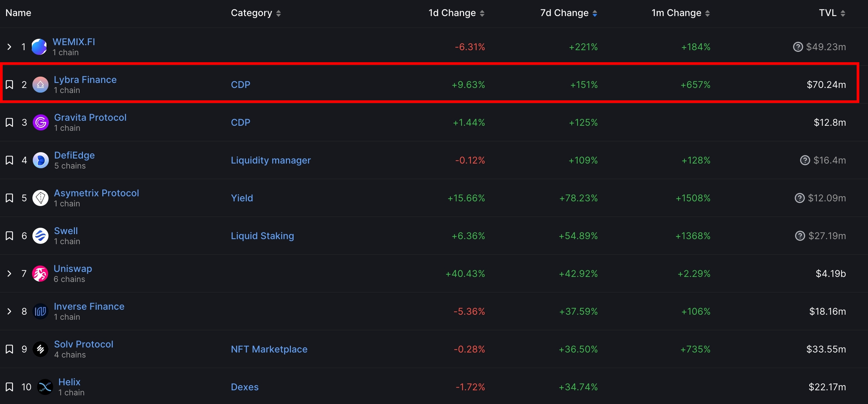Click the Gravita Protocol purple logo
868x404 pixels.
(40, 122)
